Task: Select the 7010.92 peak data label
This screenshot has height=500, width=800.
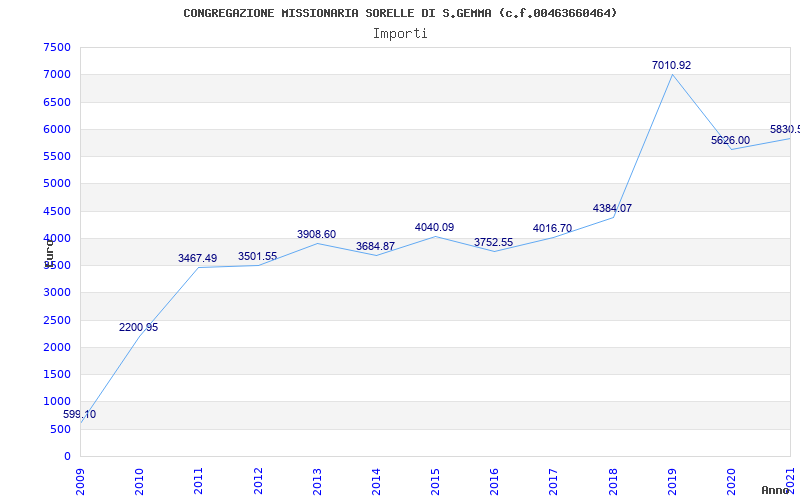Action: [x=671, y=66]
